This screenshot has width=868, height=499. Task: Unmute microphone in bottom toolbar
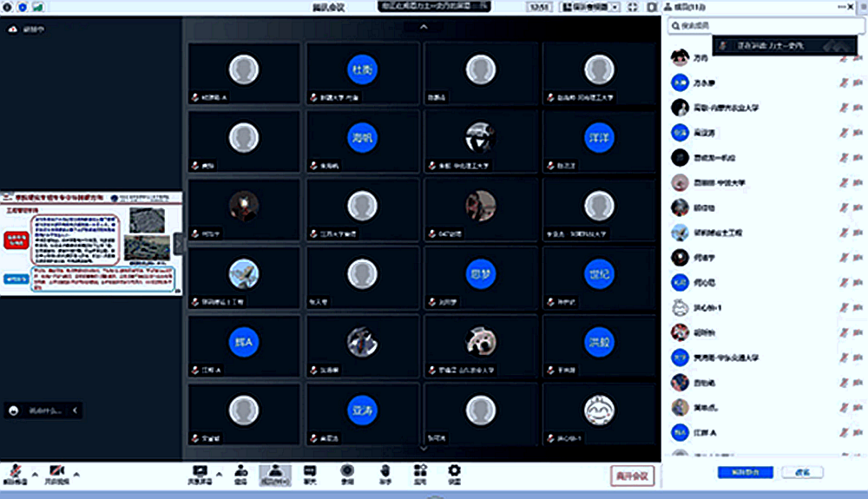[15, 471]
